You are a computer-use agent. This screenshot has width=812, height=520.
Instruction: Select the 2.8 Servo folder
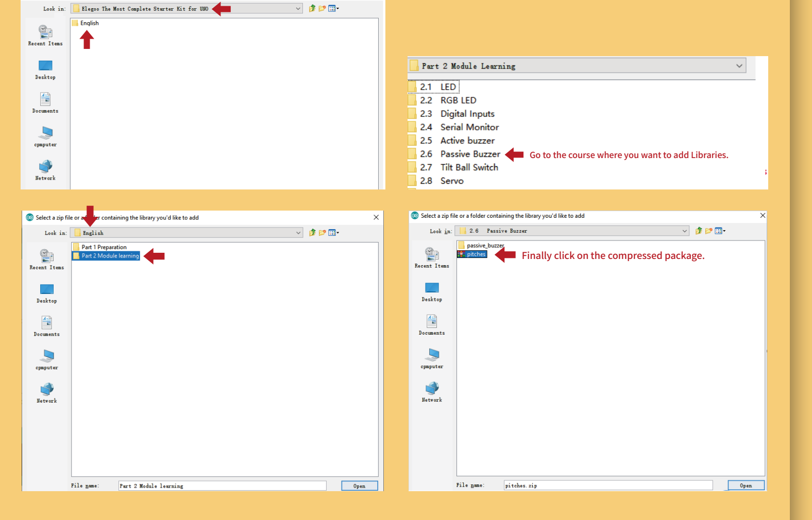(x=436, y=181)
